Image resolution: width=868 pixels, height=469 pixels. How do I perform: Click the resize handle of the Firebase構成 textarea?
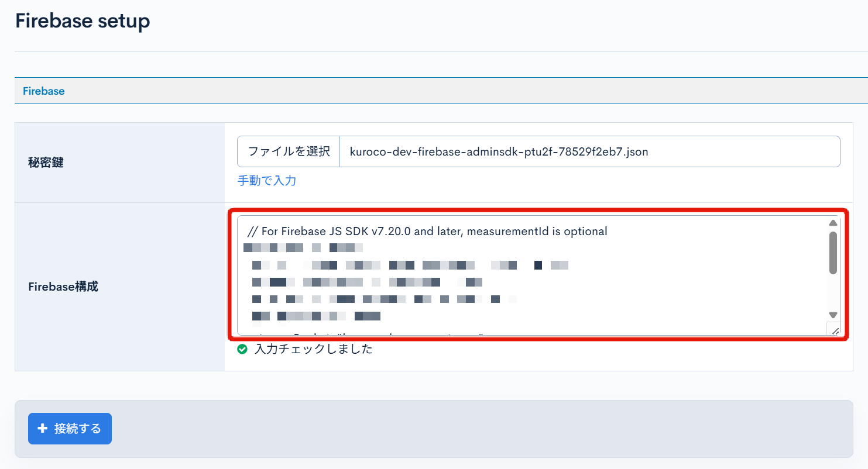835,330
